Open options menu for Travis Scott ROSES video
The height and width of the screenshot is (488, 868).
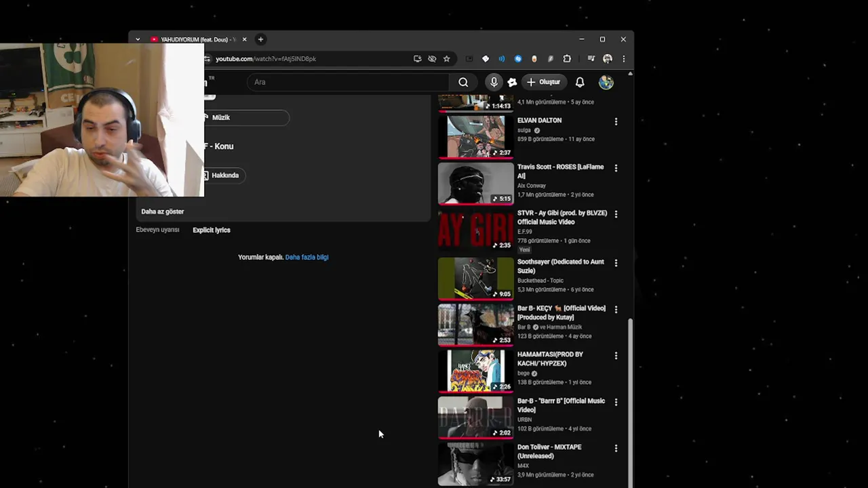point(616,167)
